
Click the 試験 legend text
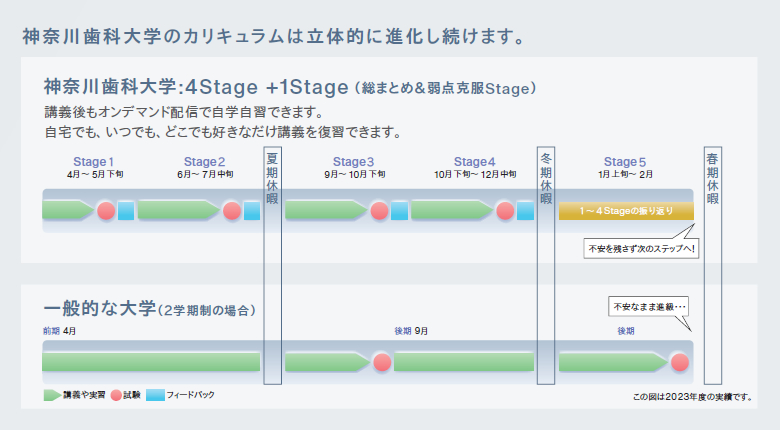tap(132, 395)
